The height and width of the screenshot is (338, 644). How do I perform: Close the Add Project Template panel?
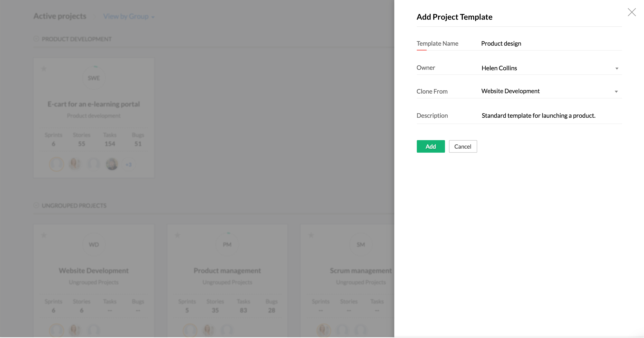(631, 12)
